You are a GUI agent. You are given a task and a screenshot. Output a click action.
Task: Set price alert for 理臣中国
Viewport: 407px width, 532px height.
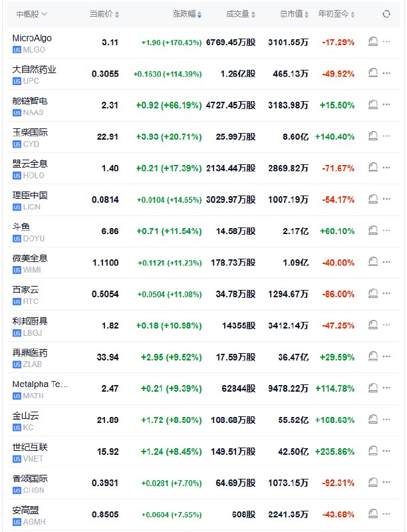coord(372,199)
